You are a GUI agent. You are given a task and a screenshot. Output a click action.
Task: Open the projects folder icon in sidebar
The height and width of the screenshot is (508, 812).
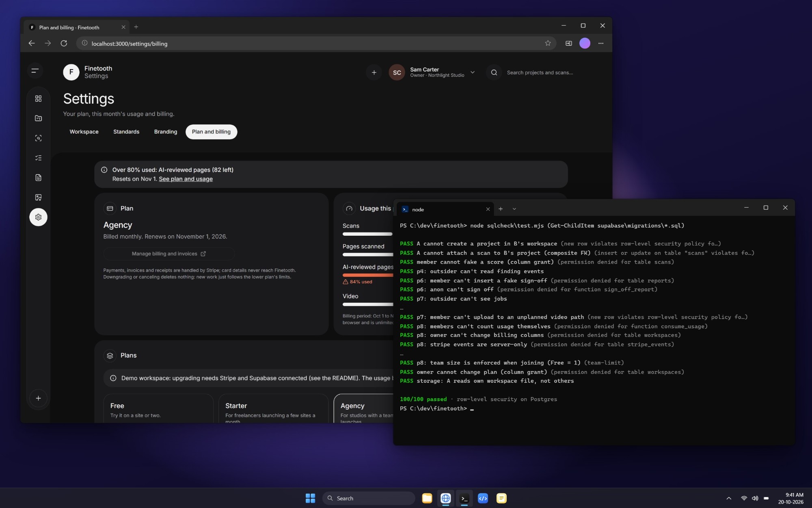pos(38,118)
